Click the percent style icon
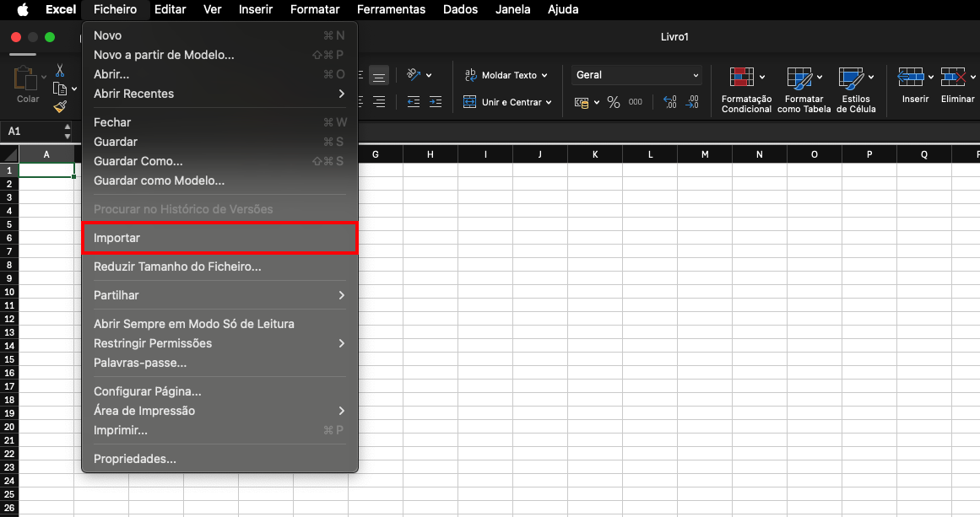The width and height of the screenshot is (980, 517). (614, 102)
